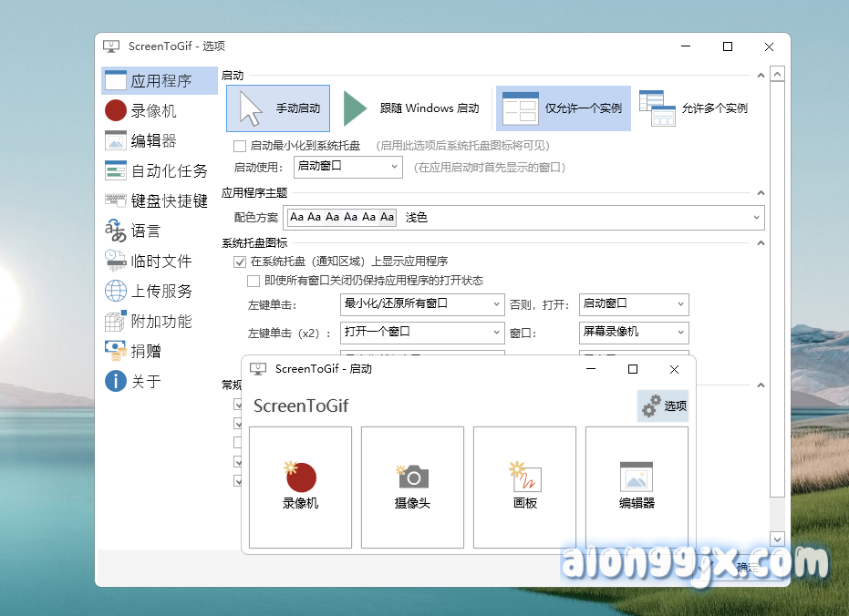Tick 即使所有窗口关闭仍保持应用程序 checkbox

[x=254, y=281]
